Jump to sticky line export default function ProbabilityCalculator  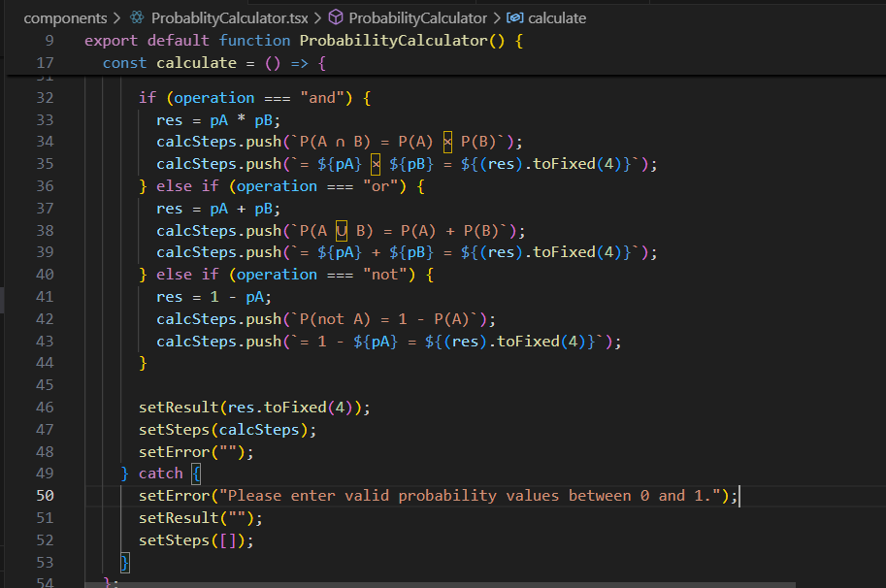(304, 41)
